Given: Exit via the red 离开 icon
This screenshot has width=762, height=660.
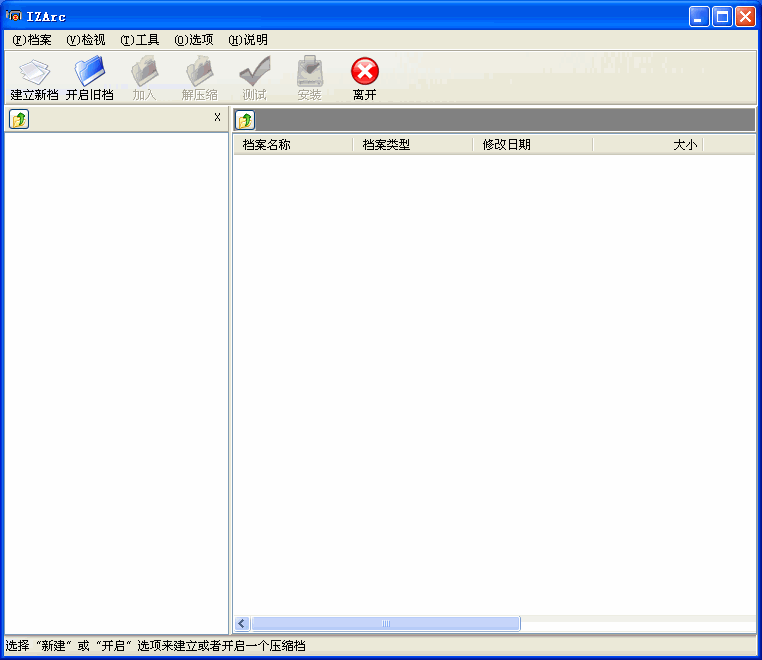Looking at the screenshot, I should [364, 72].
